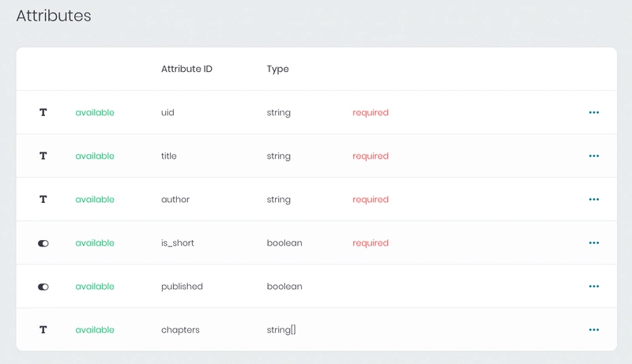Screen dimensions: 632x364
Task: Click the Type column header
Action: tap(278, 69)
